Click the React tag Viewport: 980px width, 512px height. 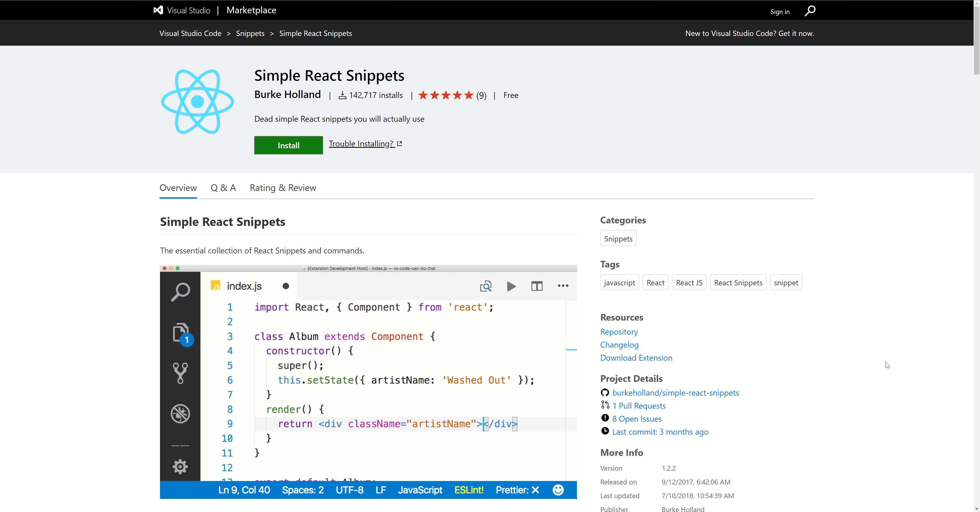(x=655, y=283)
